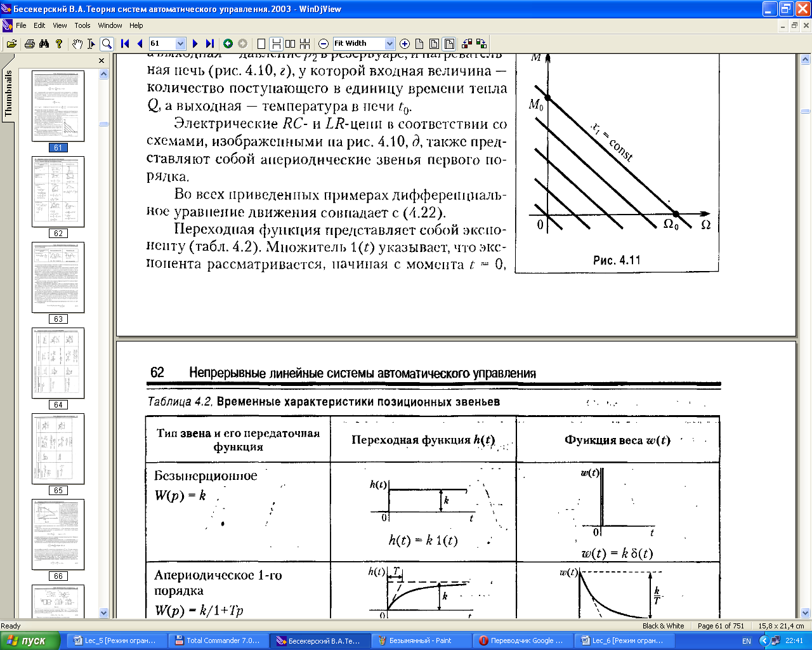Click the document window restore button
Image resolution: width=812 pixels, height=650 pixels.
click(794, 25)
